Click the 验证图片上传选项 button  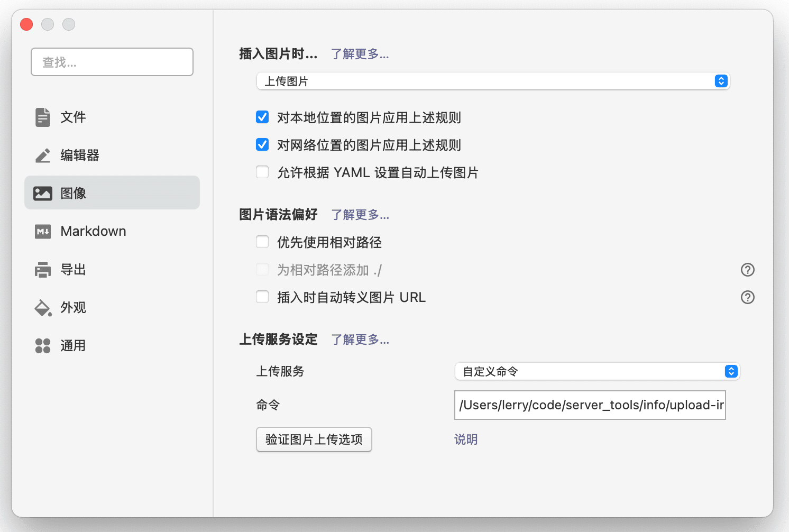click(314, 439)
